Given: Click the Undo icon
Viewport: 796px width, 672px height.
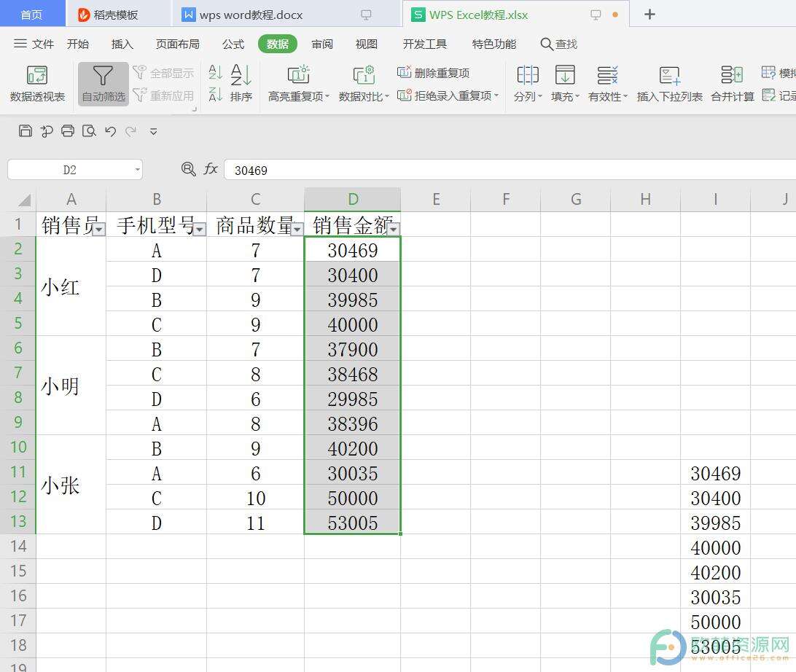Looking at the screenshot, I should point(109,131).
